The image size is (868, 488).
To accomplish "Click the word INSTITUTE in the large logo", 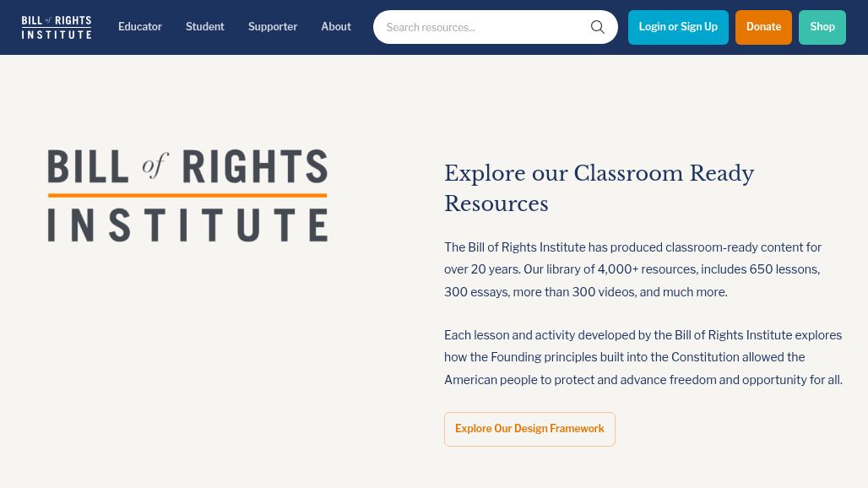I will pyautogui.click(x=187, y=226).
